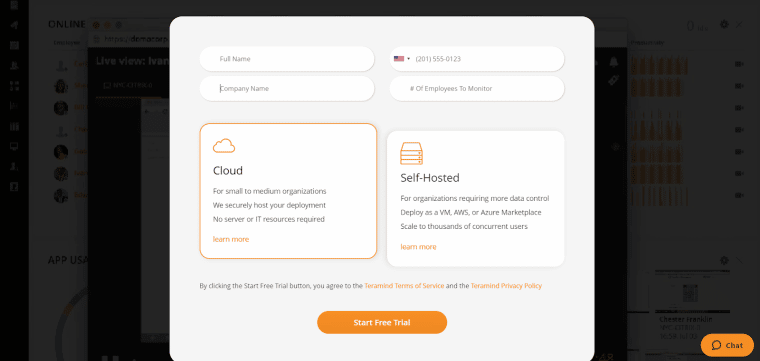Open the Teramind Privacy Policy link
Screen dimensions: 760x361
coord(506,286)
